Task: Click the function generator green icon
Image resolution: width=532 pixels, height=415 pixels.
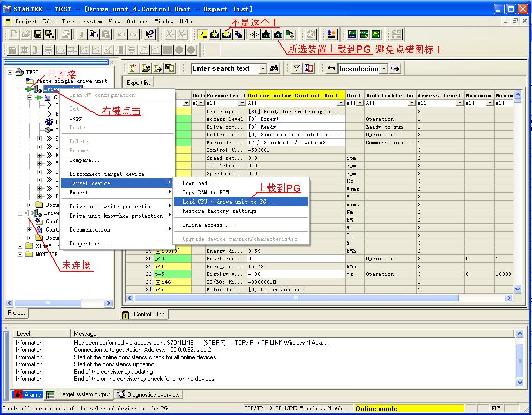Action: point(364,34)
